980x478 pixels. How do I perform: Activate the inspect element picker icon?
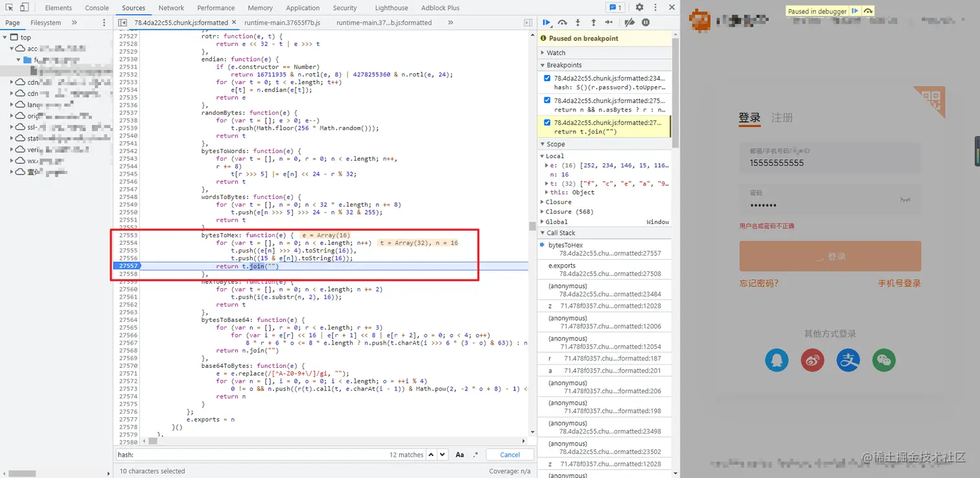pos(10,8)
